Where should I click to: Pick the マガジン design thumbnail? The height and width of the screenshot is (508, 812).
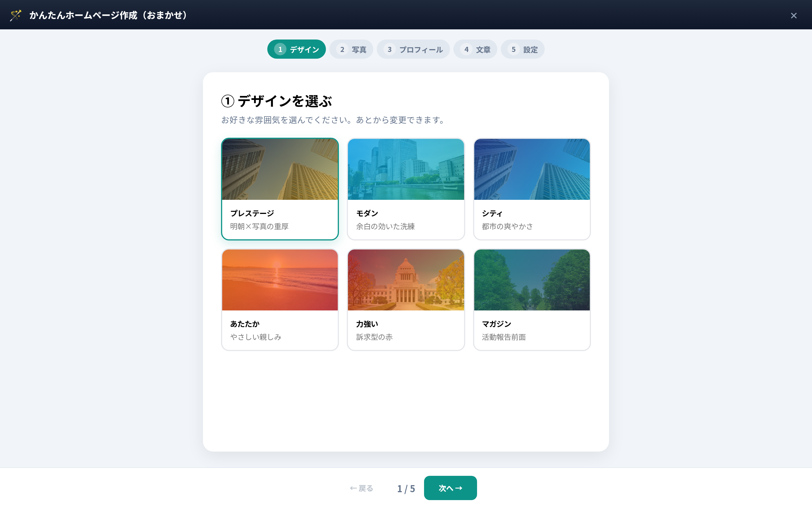pos(532,280)
